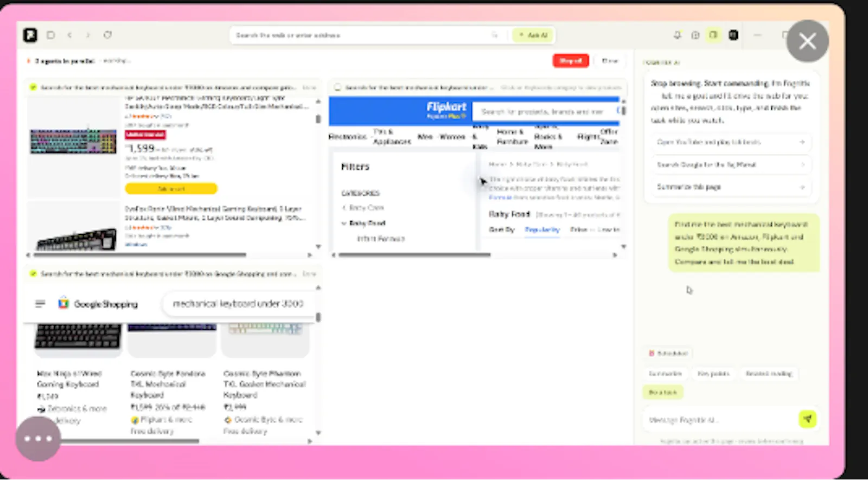Open the first Google Shopping Wired Gaming Keyboard result

pyautogui.click(x=69, y=379)
